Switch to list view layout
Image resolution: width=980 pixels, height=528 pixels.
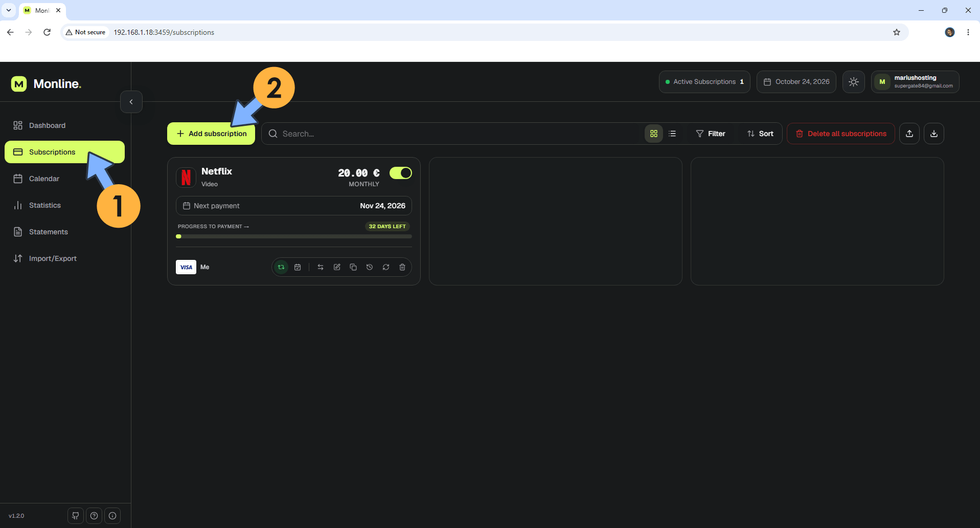click(672, 134)
